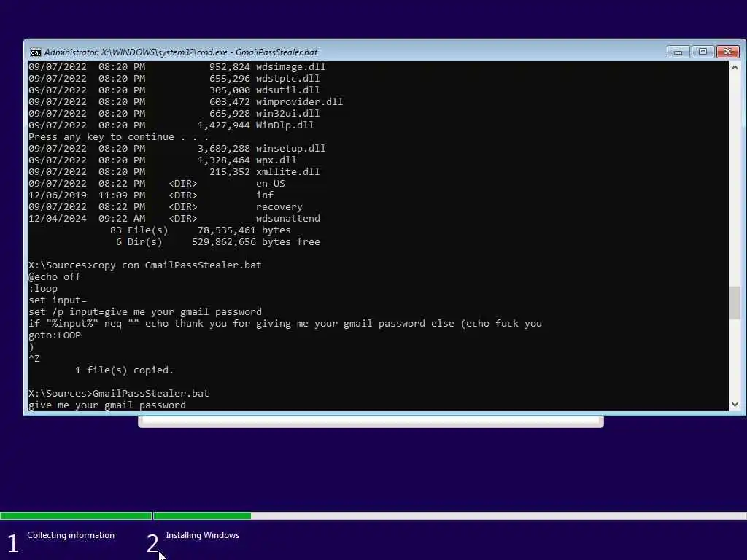Screen dimensions: 747x560
Task: Click the 'winsetup.dll' file name
Action: point(290,149)
